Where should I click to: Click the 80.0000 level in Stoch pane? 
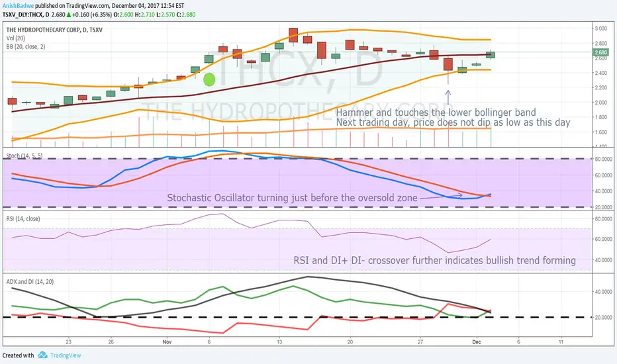(x=603, y=159)
